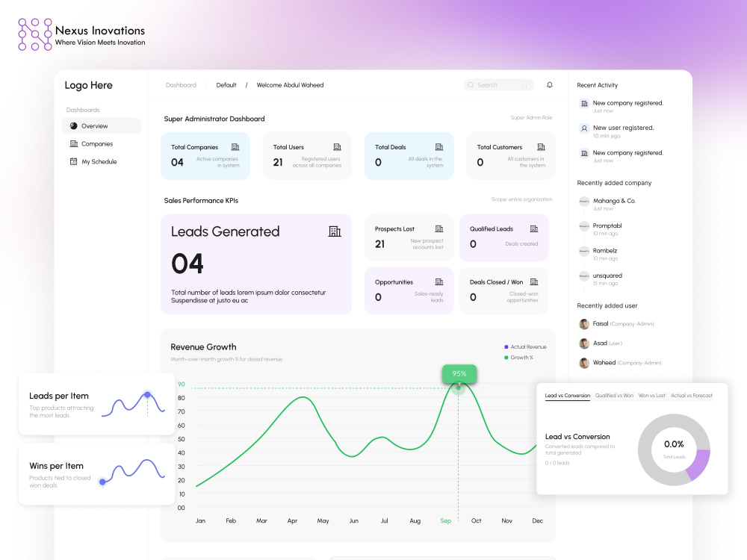Click the My Schedule calendar icon
The width and height of the screenshot is (747, 560).
coord(73,161)
